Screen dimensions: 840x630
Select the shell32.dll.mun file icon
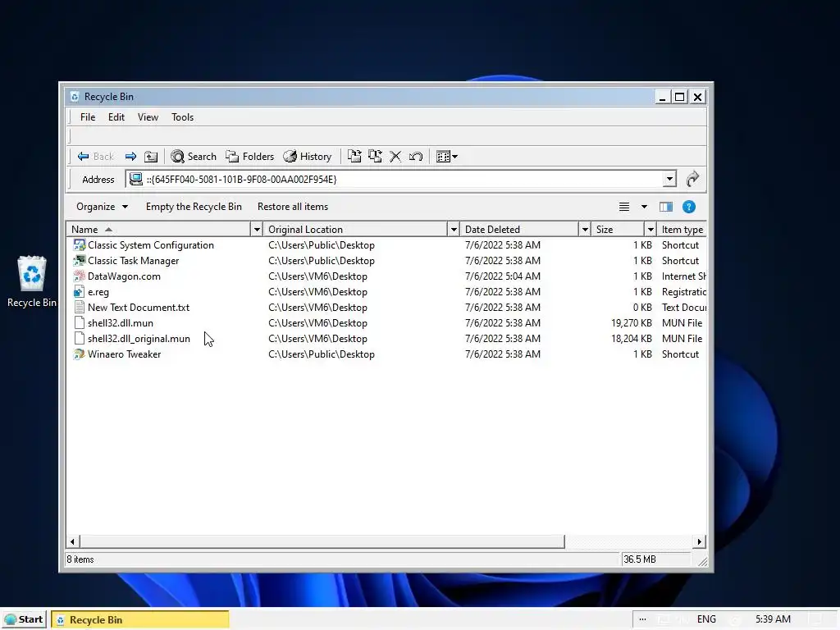[x=80, y=322]
